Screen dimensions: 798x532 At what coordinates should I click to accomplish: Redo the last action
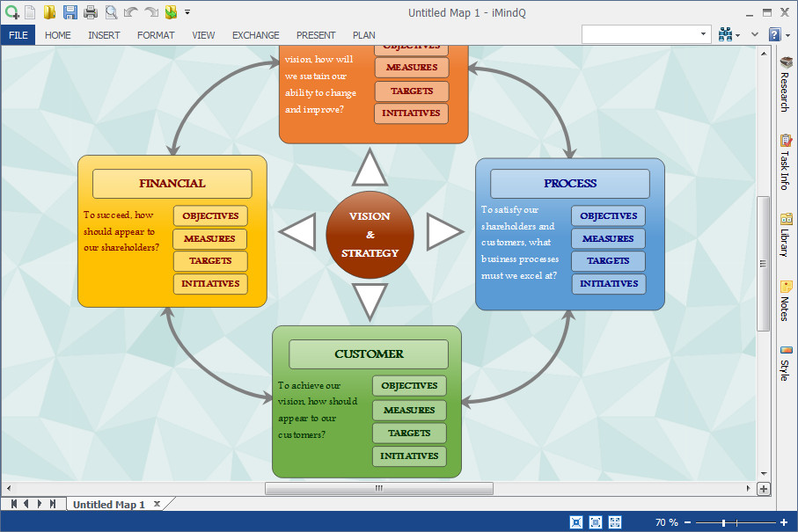point(151,11)
